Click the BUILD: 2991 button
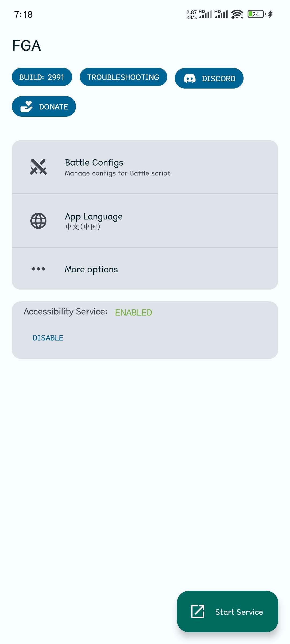290x644 pixels. tap(42, 77)
